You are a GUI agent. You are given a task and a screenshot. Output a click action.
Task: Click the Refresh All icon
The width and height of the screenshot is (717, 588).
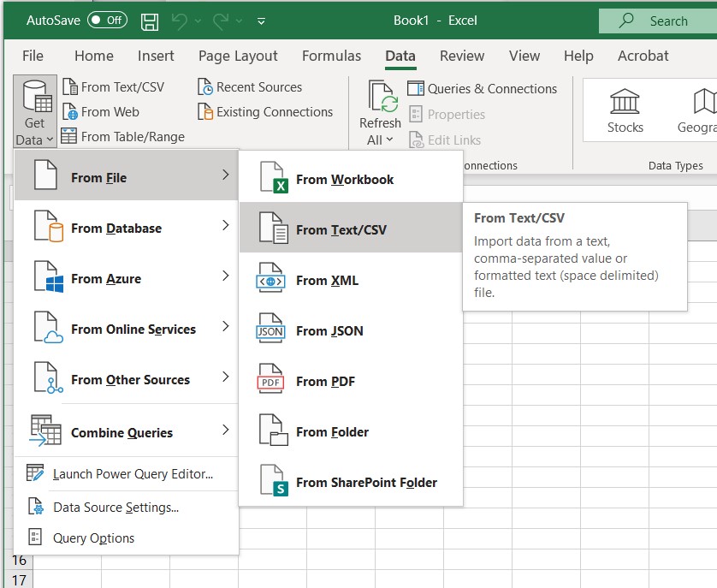[383, 97]
